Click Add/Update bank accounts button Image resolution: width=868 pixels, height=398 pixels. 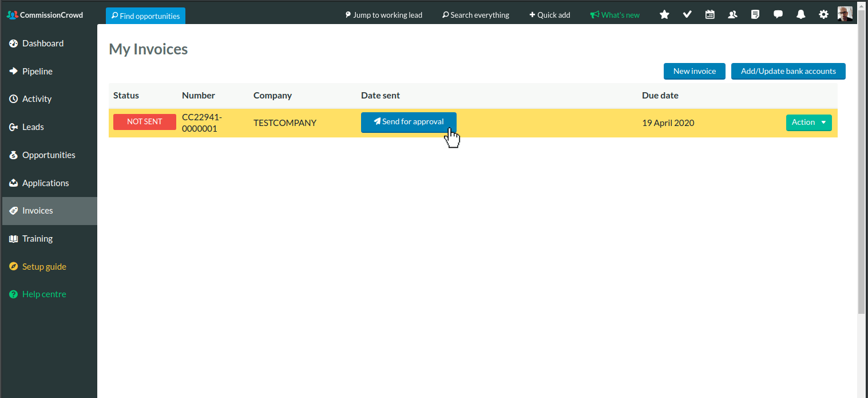pos(788,72)
